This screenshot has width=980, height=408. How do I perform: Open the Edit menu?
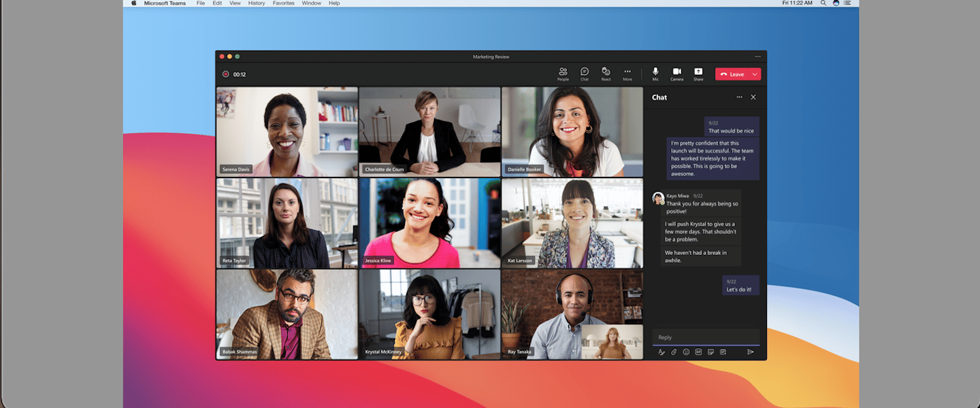(x=217, y=3)
